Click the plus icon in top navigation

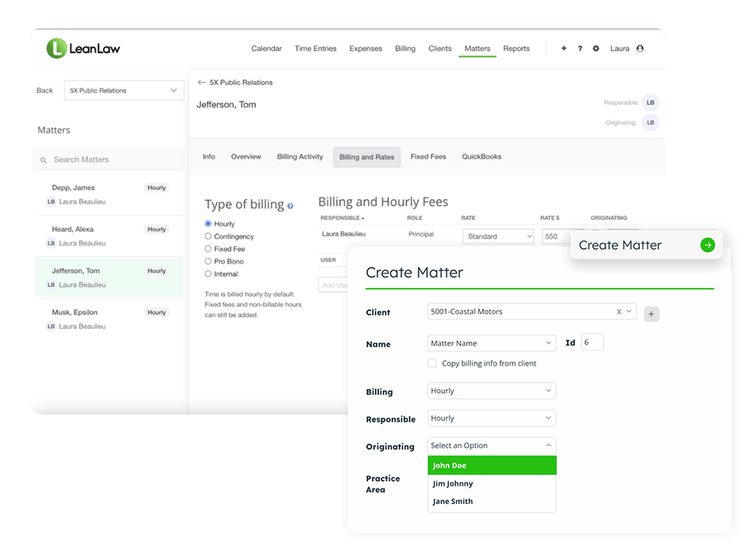[564, 48]
